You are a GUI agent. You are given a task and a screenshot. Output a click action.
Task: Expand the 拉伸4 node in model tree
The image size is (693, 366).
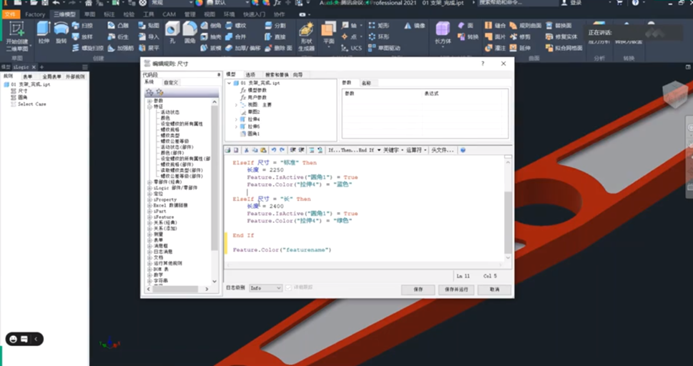point(236,119)
